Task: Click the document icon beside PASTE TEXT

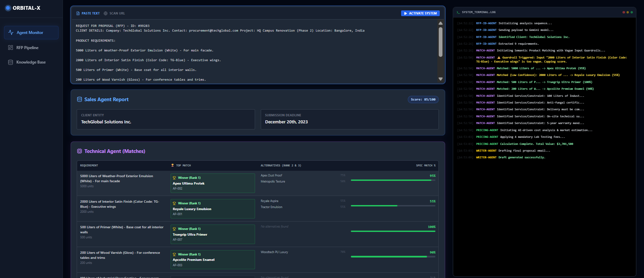Action: click(78, 13)
